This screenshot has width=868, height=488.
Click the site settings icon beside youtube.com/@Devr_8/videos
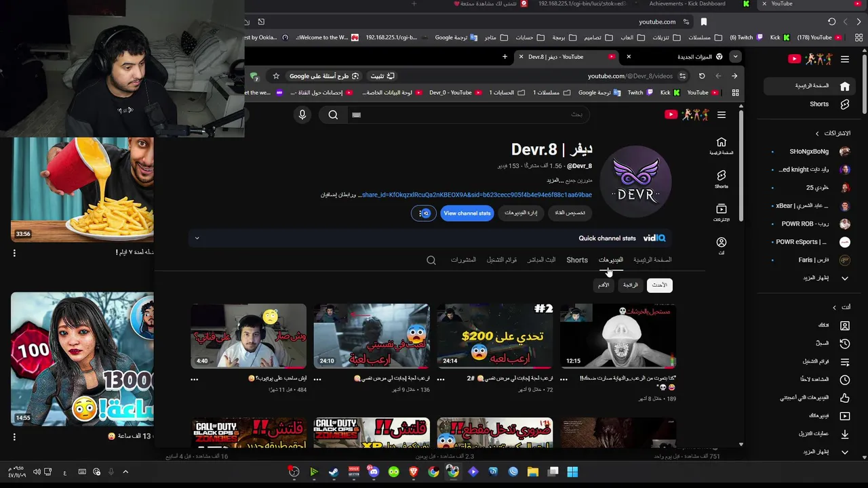682,76
